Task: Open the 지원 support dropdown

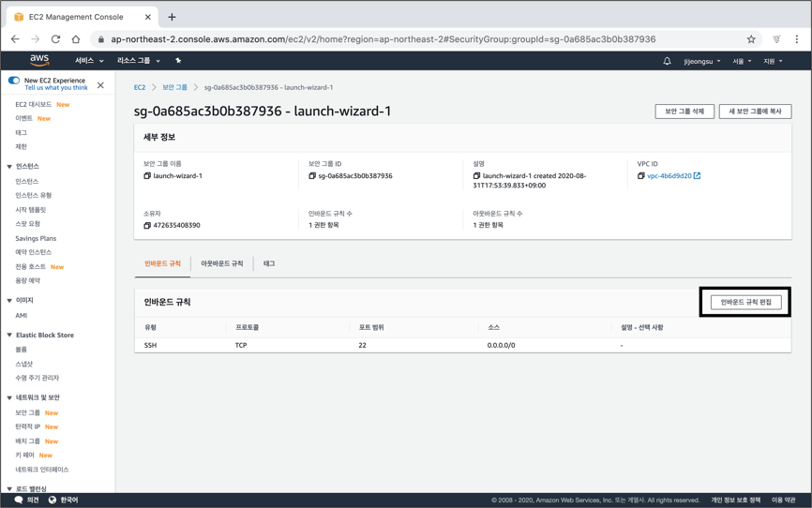Action: click(773, 61)
